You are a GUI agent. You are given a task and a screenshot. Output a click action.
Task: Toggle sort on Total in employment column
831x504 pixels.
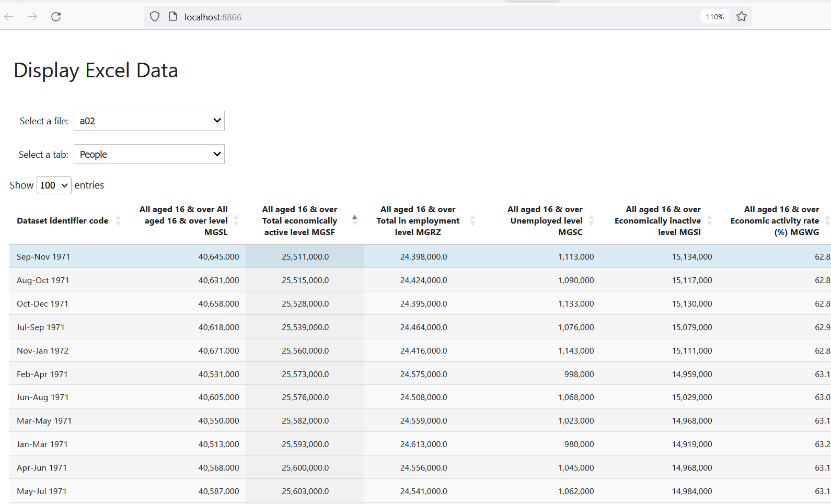click(x=418, y=221)
